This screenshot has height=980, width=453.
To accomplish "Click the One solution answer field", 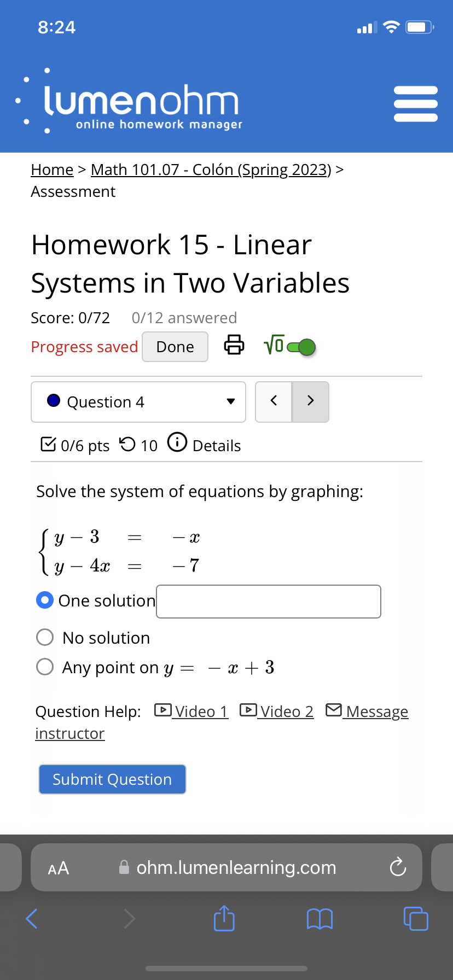I will click(x=268, y=602).
